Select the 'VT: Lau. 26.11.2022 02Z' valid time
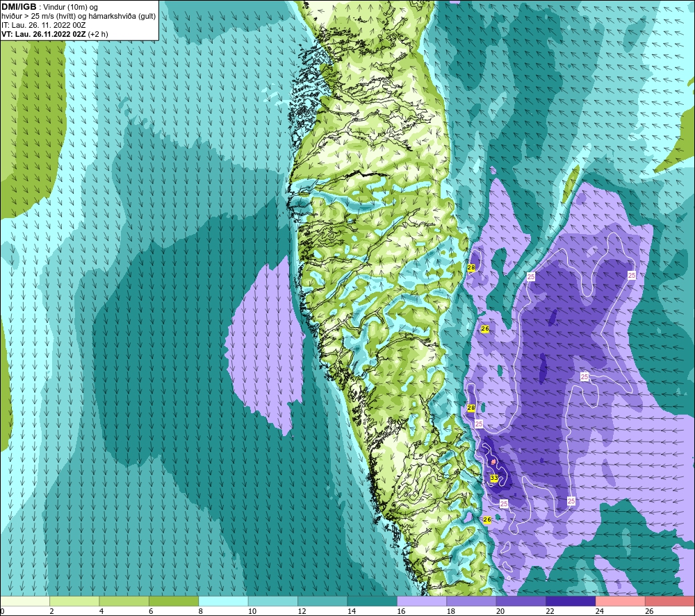 click(x=43, y=34)
